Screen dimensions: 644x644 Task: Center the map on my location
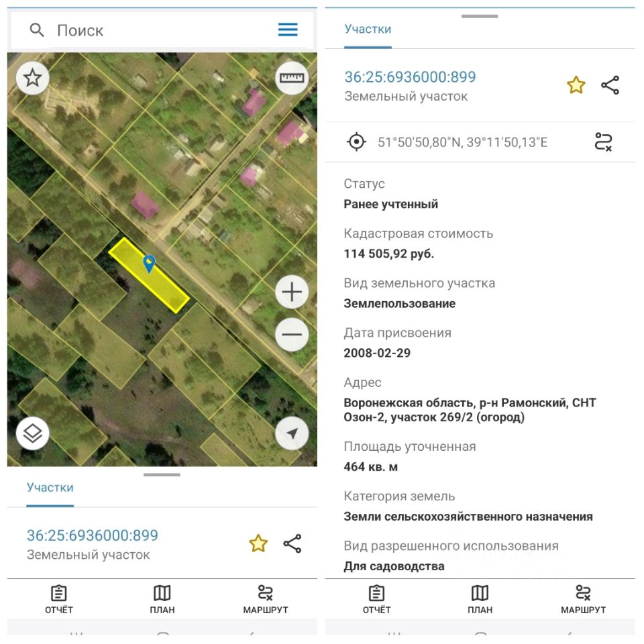[292, 433]
